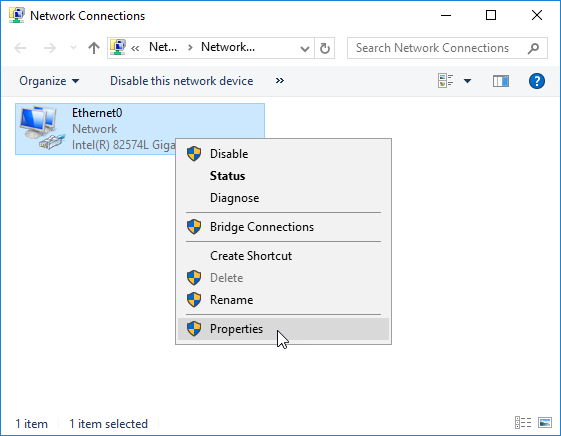561x436 pixels.
Task: Show more toolbar commands chevron
Action: (x=280, y=81)
